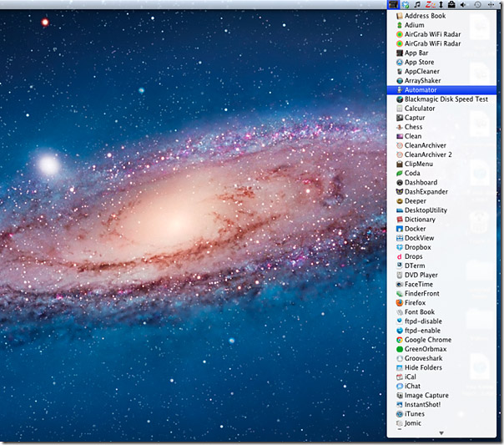Click the Dashboard gauge icon
The width and height of the screenshot is (504, 445).
(x=400, y=183)
